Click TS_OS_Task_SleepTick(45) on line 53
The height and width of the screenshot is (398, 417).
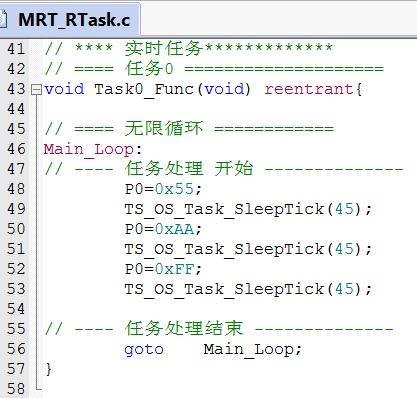click(x=248, y=290)
